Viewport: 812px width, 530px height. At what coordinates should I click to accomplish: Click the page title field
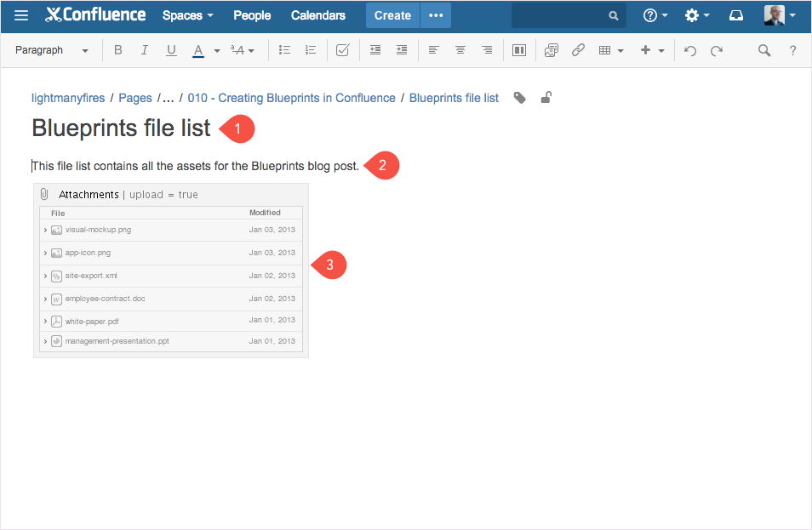pyautogui.click(x=121, y=128)
